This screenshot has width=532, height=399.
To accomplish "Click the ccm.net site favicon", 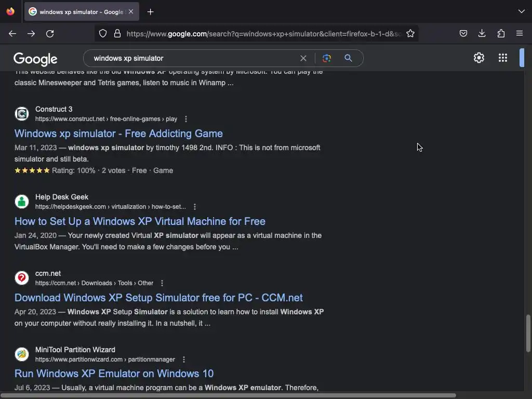I will (22, 278).
